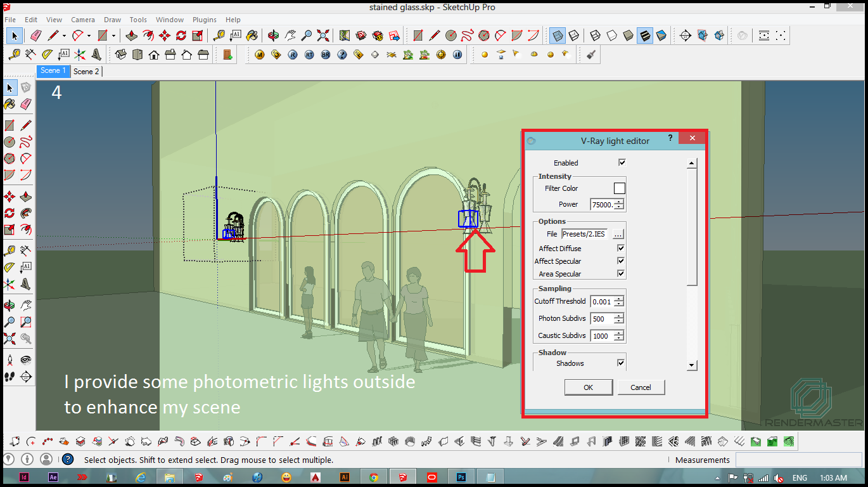Screen dimensions: 868x487
Task: Activate the Pan hand tool in top toolbar
Action: tap(290, 36)
